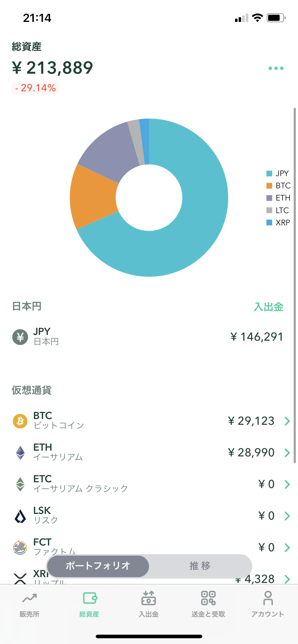Viewport: 298px width, 644px height.
Task: Go to the 入出金 bottom tab
Action: coord(149,604)
